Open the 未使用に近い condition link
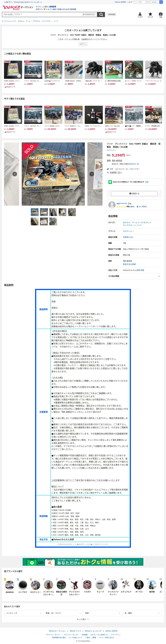The image size is (166, 644). click(x=128, y=237)
